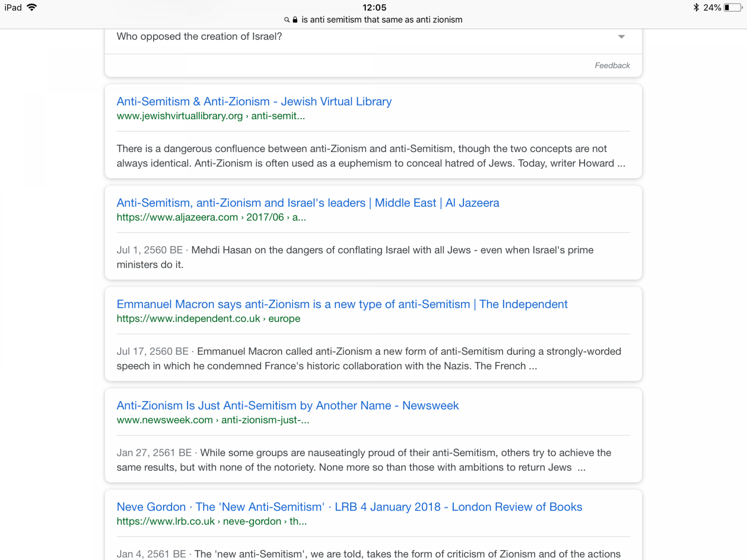Tap the 'iPad' carrier label

tap(13, 7)
